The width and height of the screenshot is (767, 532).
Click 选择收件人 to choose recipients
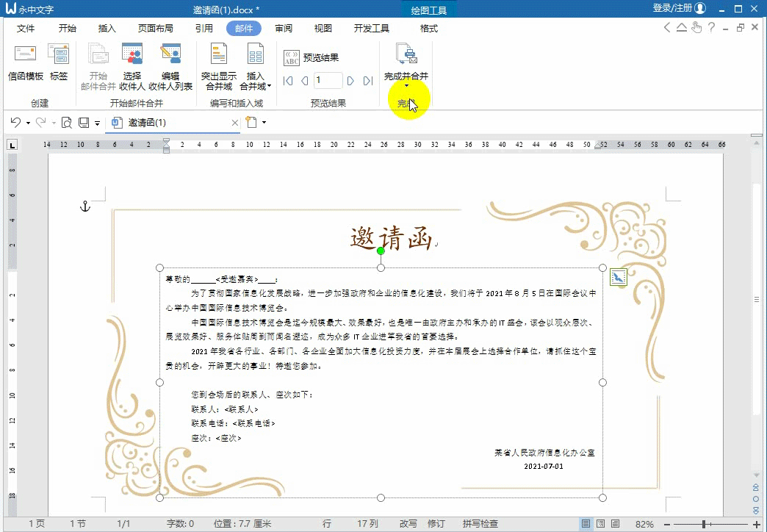132,70
